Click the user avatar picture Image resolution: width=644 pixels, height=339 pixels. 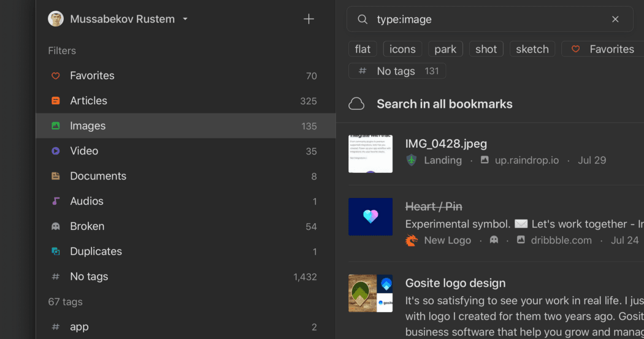click(56, 19)
